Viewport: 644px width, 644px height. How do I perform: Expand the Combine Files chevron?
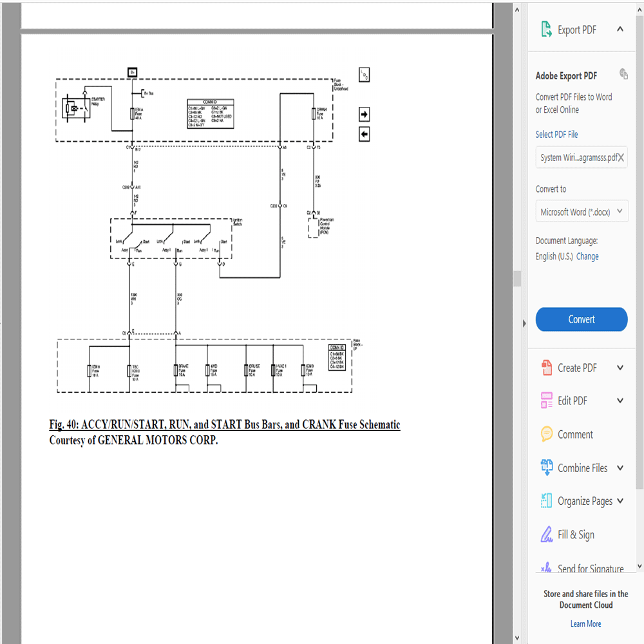(620, 468)
